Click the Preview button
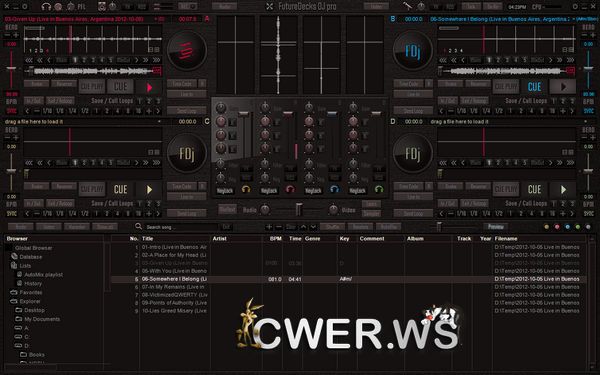Screen dimensions: 600x375 coord(496,227)
